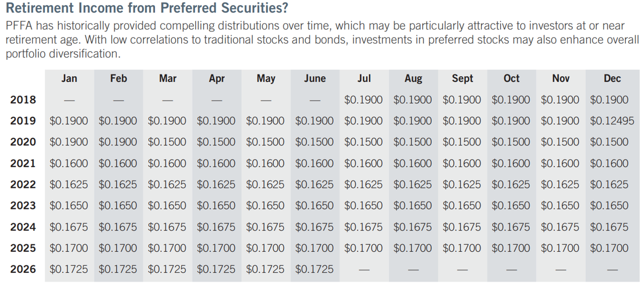Screen dimensions: 644x285
Task: Select the 2026 row label
Action: (x=23, y=269)
